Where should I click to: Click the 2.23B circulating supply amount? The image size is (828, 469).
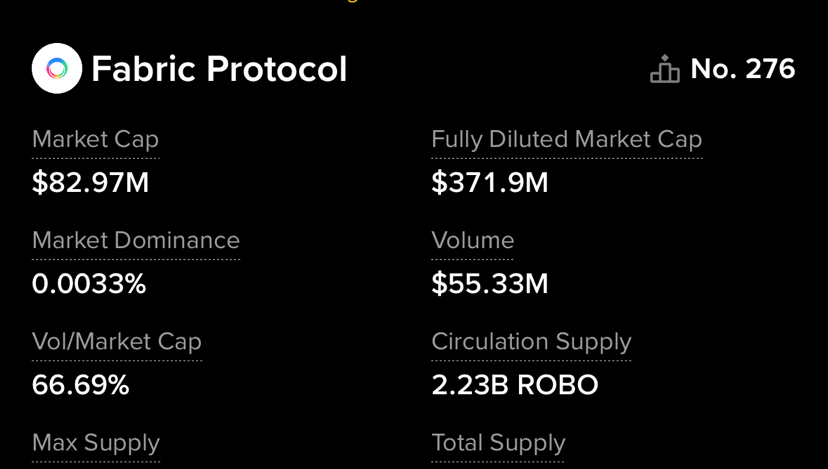pos(469,385)
